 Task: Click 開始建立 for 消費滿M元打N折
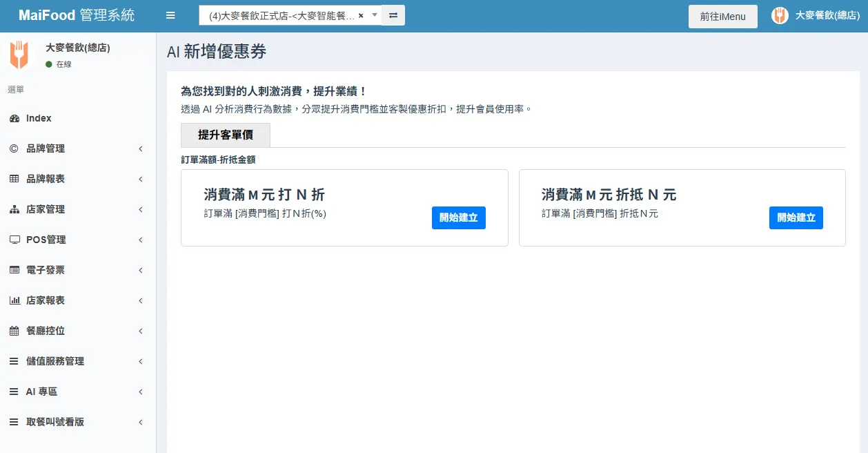459,218
